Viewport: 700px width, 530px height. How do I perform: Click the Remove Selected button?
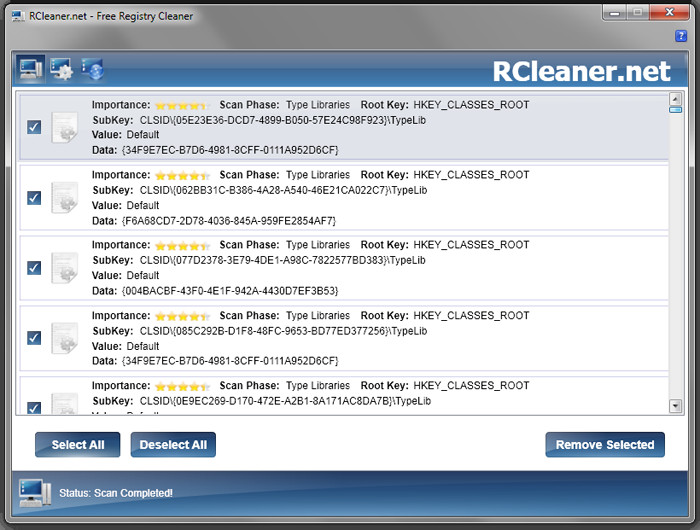[605, 445]
